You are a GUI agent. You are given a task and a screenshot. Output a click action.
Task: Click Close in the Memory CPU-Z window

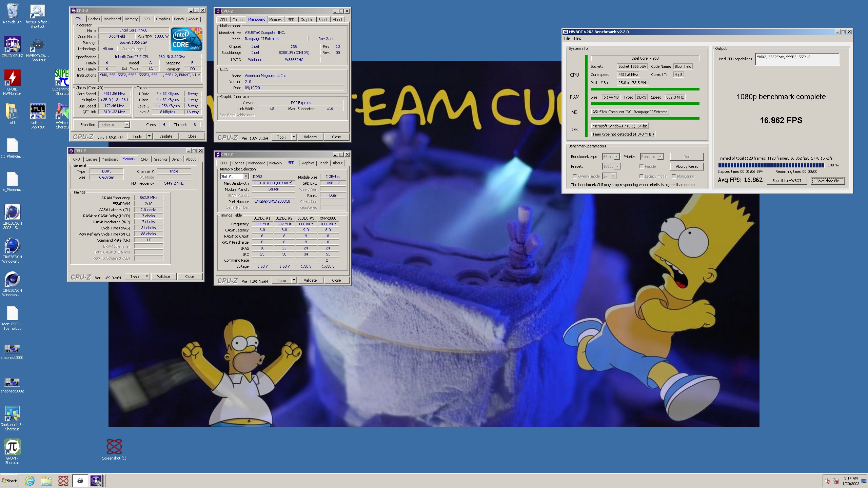click(190, 277)
